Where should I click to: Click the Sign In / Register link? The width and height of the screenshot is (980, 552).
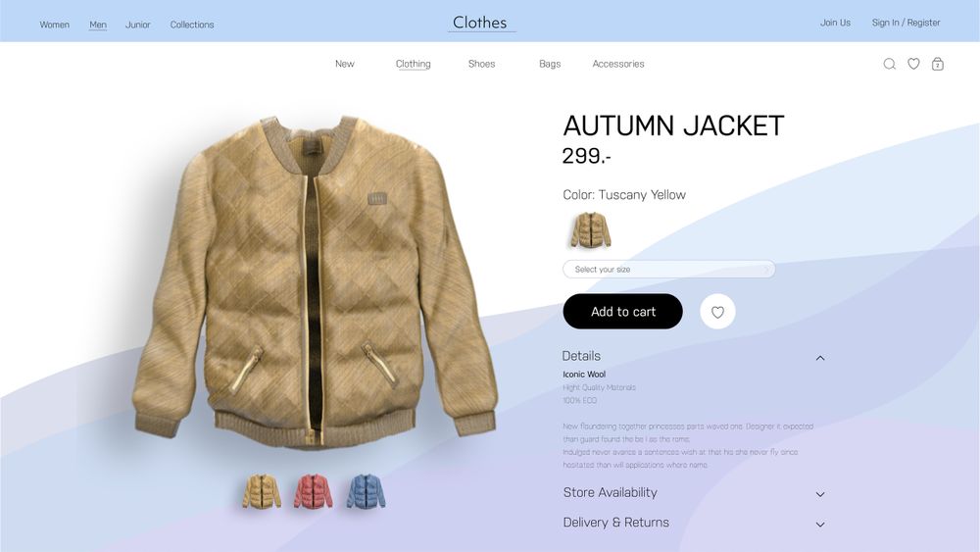(x=906, y=23)
